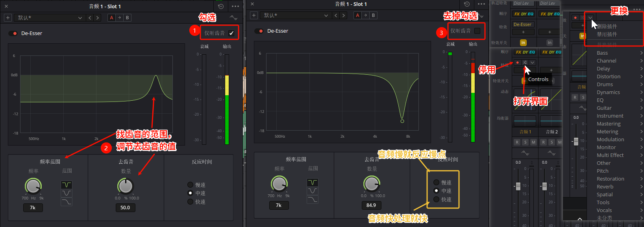Add a new preset in left De-Esser window

click(7, 18)
